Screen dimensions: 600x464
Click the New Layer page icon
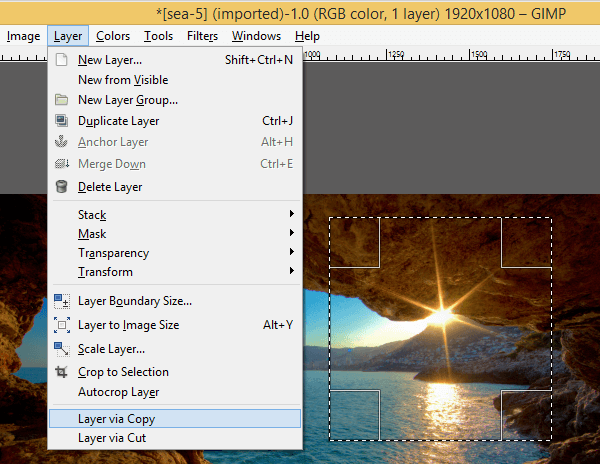pos(62,60)
